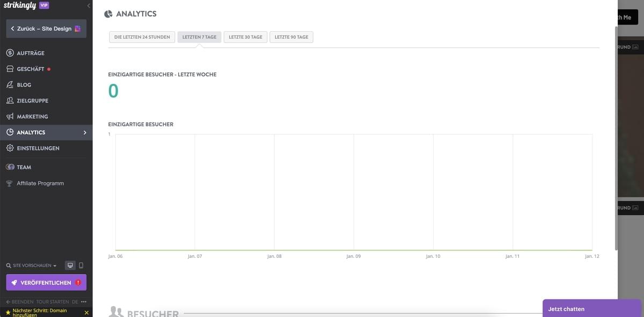
Task: Click the Strikingly logo
Action: [20, 5]
